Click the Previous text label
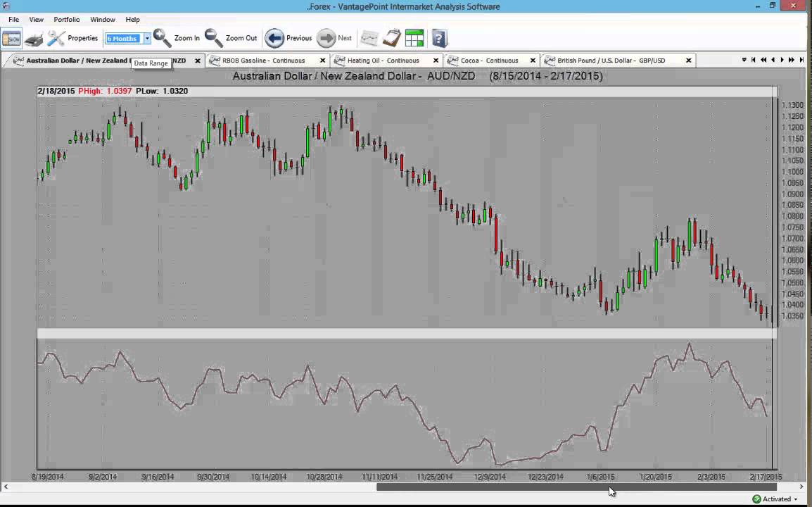This screenshot has height=507, width=812. 299,38
